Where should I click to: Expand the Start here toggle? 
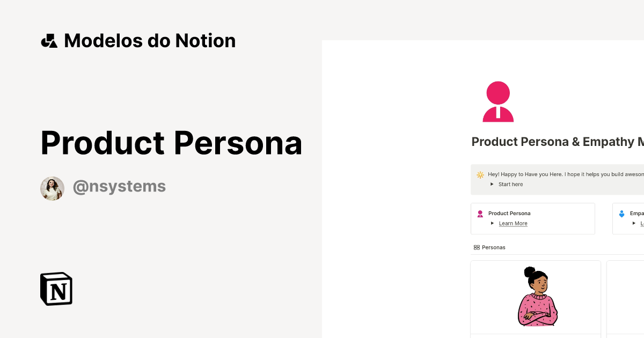coord(492,184)
